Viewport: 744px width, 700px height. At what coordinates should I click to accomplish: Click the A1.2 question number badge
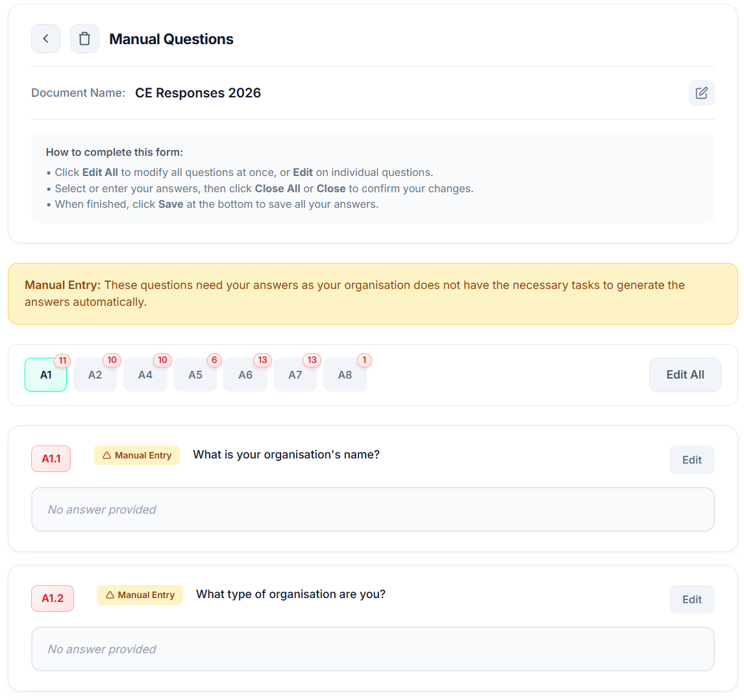coord(53,599)
